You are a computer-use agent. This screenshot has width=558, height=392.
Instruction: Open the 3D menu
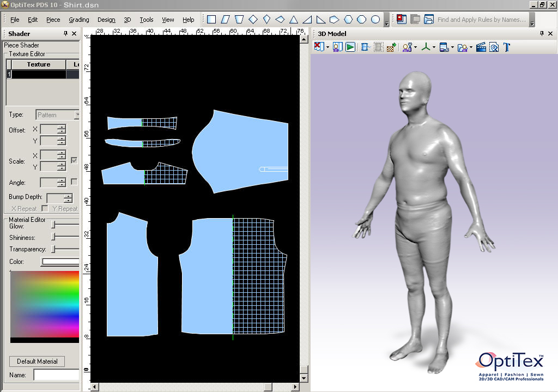pyautogui.click(x=127, y=19)
